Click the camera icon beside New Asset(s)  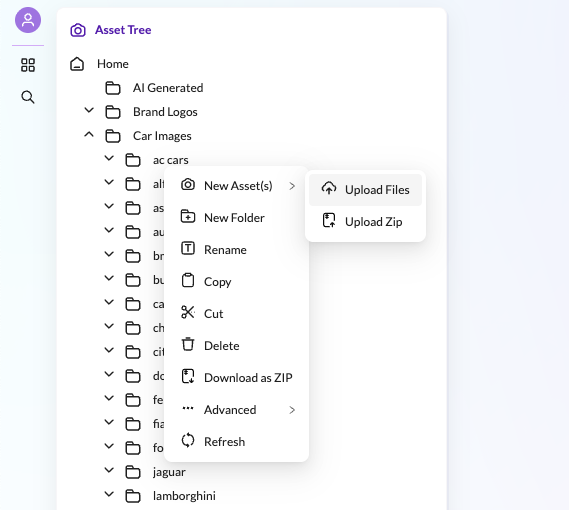188,185
